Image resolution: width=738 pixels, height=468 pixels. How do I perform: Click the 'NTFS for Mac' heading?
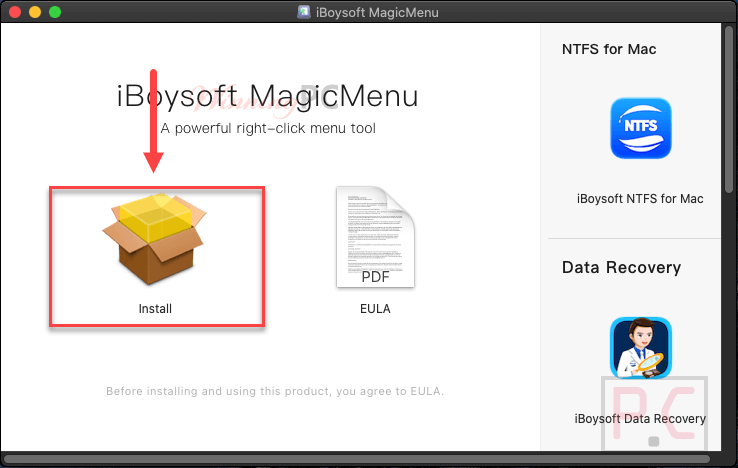(x=609, y=49)
